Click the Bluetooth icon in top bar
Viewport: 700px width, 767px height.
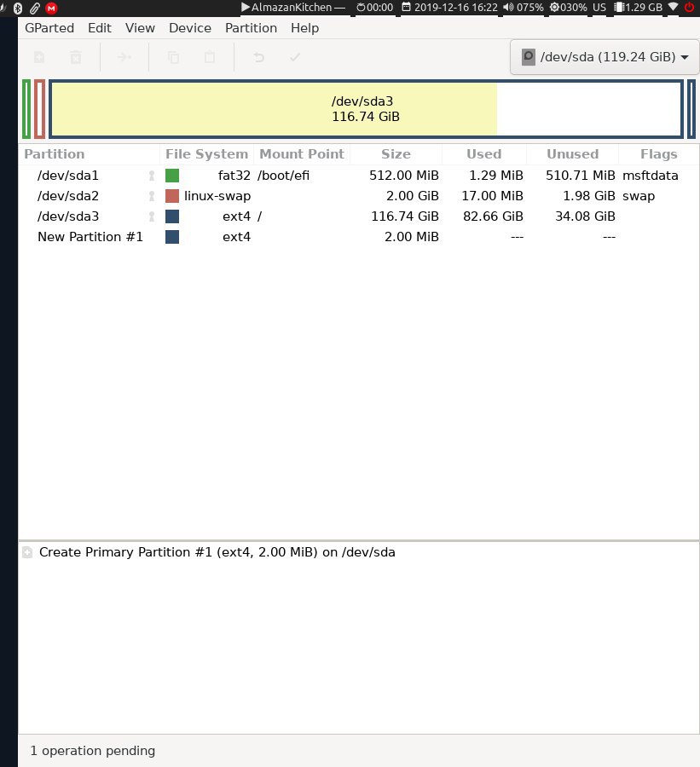(x=18, y=8)
